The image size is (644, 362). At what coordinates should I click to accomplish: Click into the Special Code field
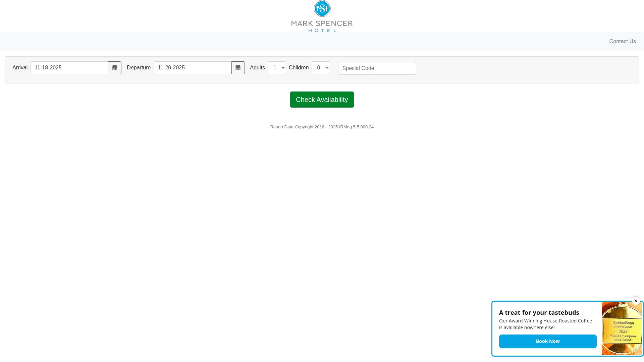click(x=377, y=68)
